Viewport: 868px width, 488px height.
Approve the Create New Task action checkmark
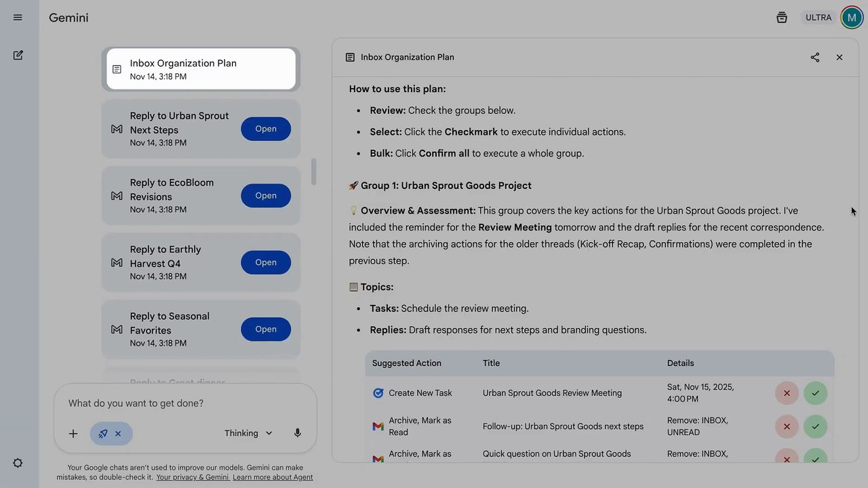(815, 393)
